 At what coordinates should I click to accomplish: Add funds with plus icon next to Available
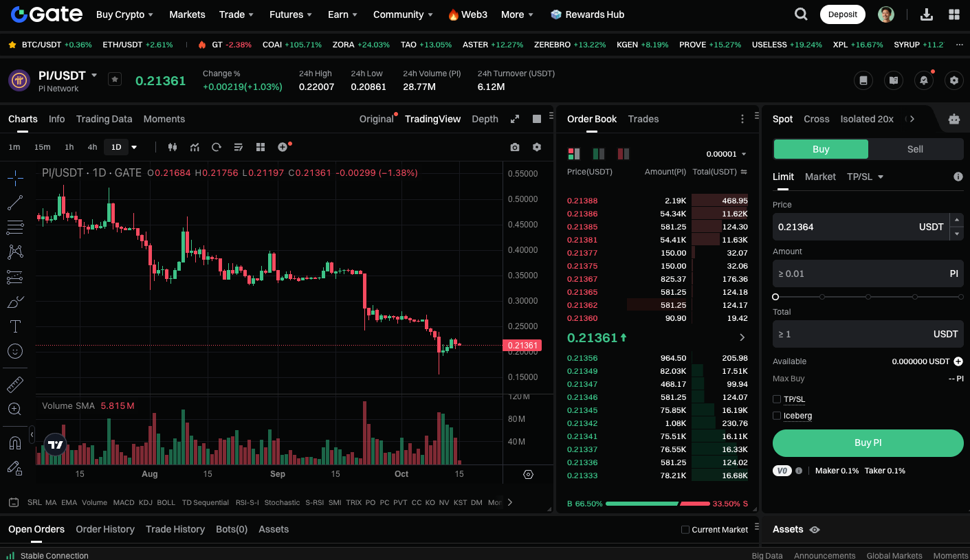coord(958,361)
